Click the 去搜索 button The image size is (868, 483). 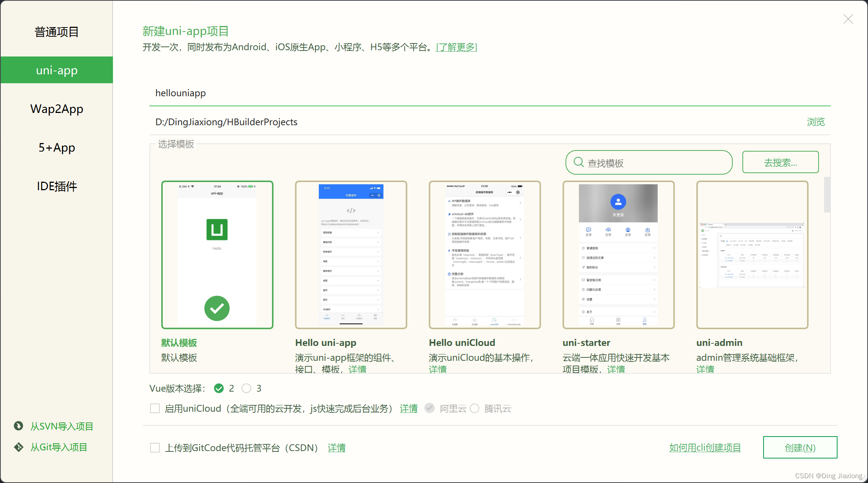click(x=780, y=162)
